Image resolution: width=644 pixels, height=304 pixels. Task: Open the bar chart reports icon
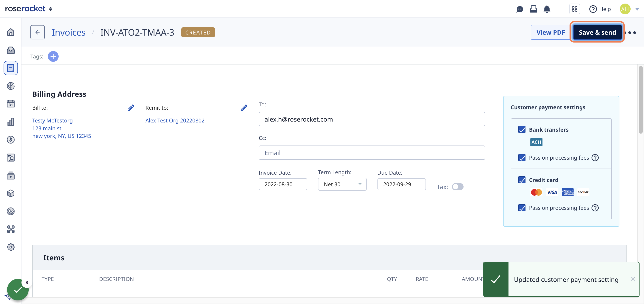(x=11, y=122)
